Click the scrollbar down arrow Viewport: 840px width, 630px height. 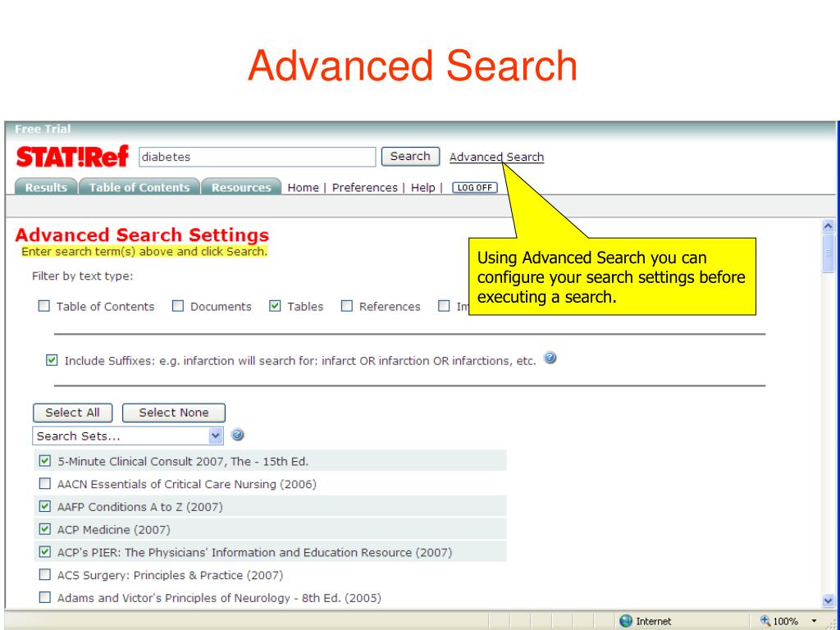(x=828, y=600)
